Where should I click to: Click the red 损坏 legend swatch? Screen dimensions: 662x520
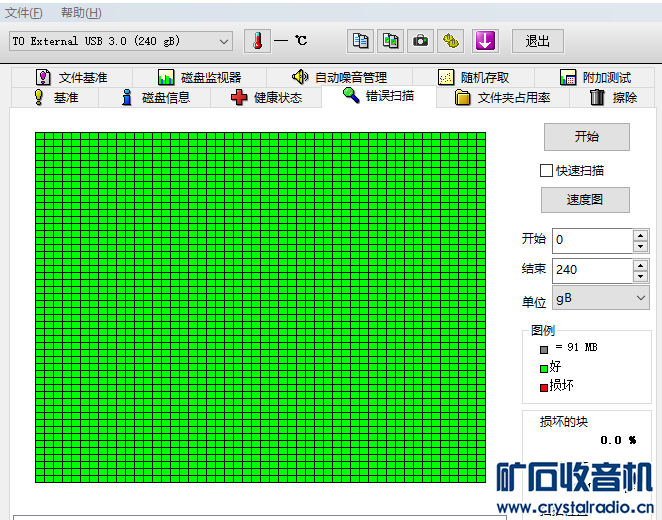tap(544, 387)
